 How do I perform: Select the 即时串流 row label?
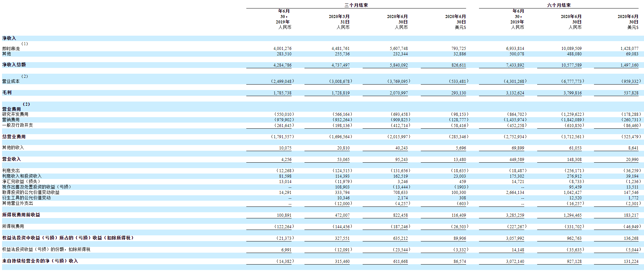(11, 49)
